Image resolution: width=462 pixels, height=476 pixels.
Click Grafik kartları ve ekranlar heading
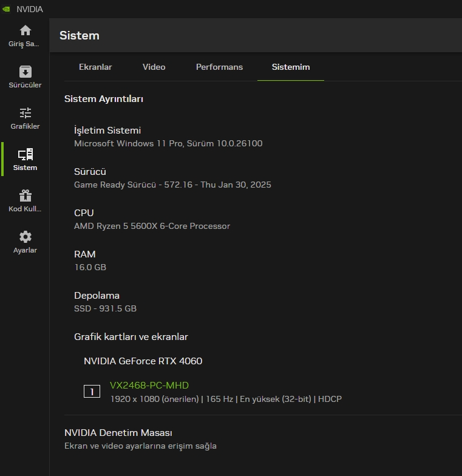[131, 336]
